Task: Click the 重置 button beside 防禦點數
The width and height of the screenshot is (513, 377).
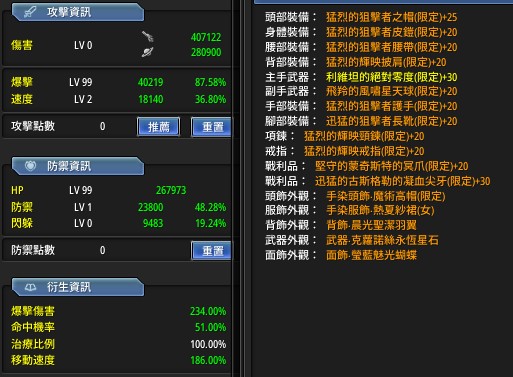Action: coord(211,250)
